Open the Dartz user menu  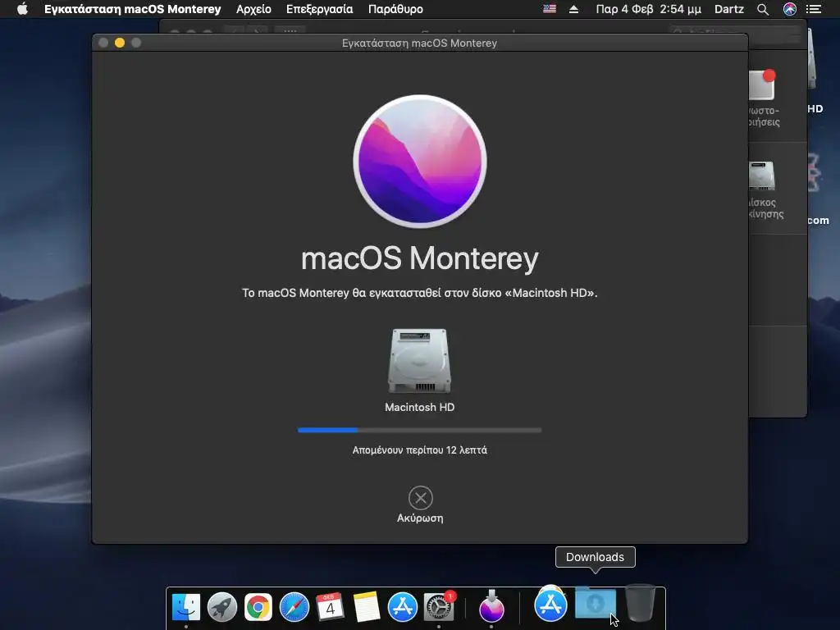728,9
